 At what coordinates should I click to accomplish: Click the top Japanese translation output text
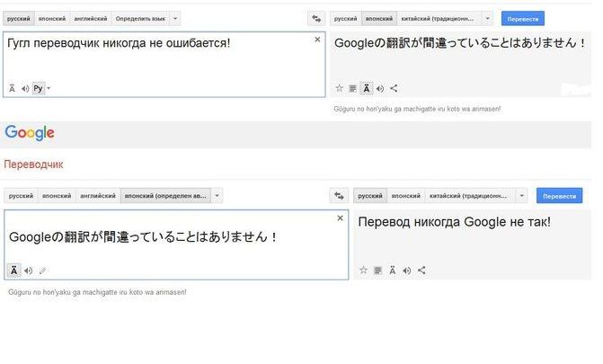[460, 43]
